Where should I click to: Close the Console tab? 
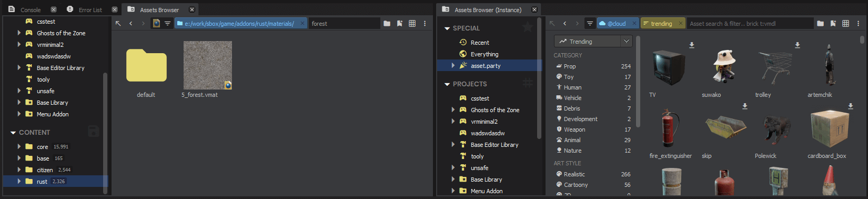pyautogui.click(x=54, y=9)
